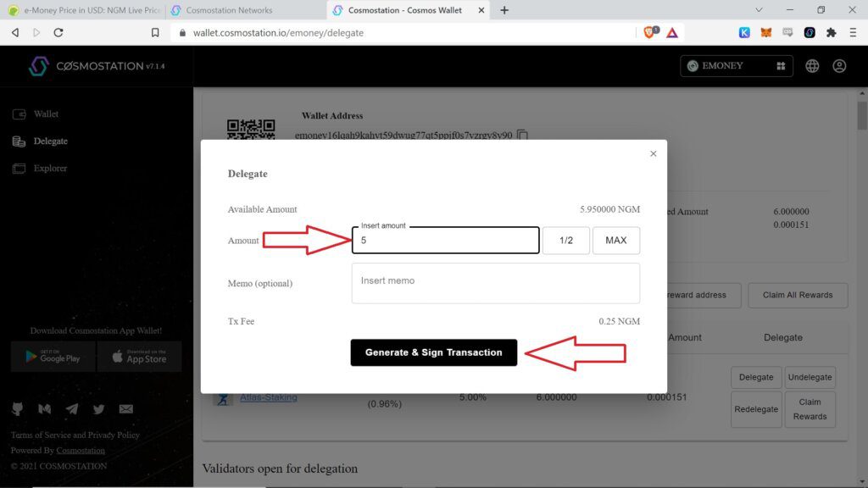Click Claim All Rewards button
868x488 pixels.
coord(798,295)
